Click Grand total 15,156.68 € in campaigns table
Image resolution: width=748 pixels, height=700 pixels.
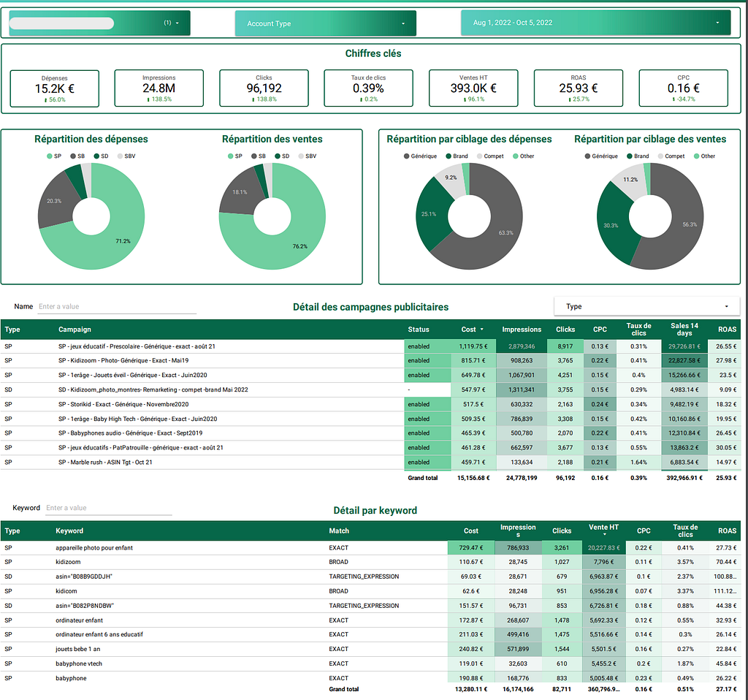point(473,478)
